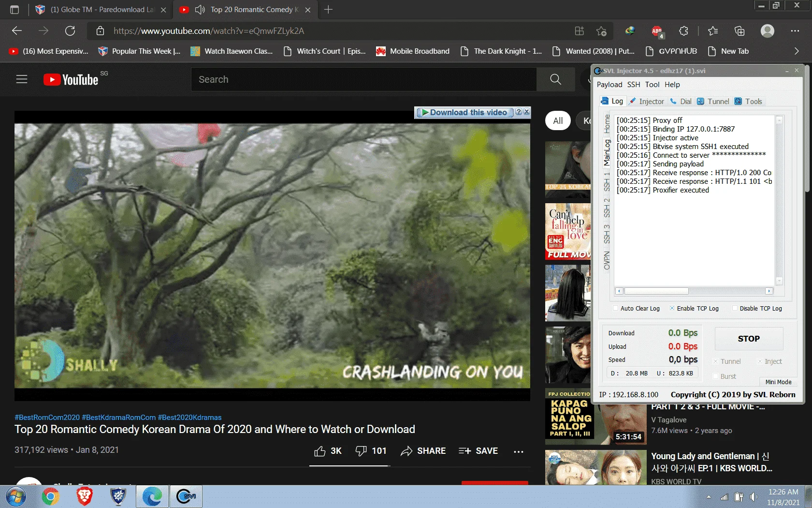Click the YouTube search magnifier button
The width and height of the screenshot is (812, 508).
coord(555,79)
